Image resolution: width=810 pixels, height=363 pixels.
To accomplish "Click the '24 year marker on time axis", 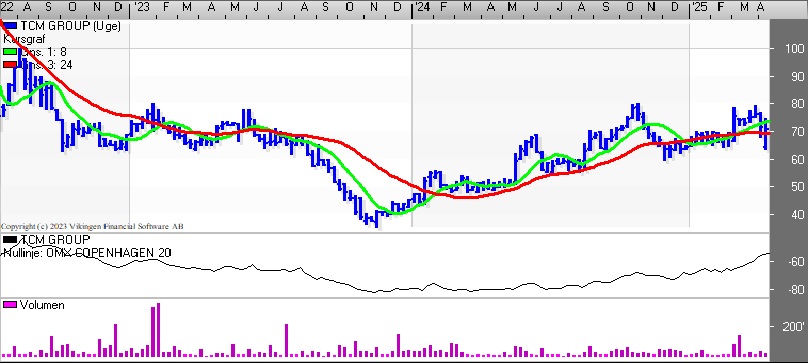I will click(422, 7).
